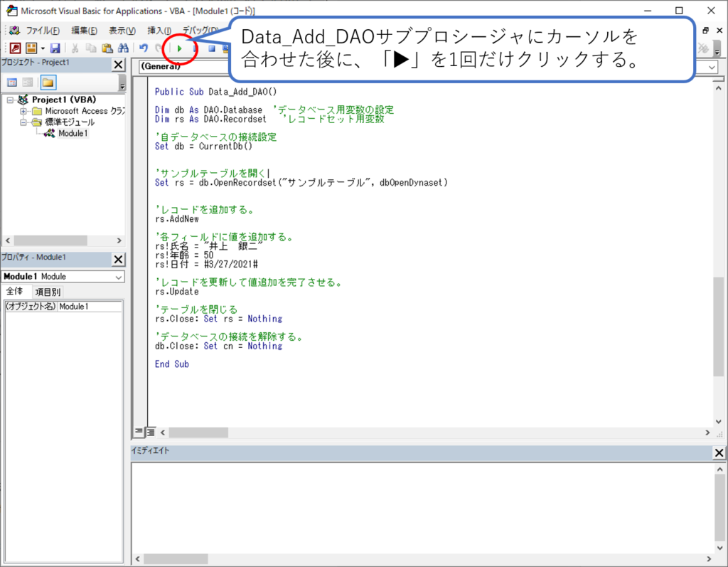This screenshot has height=567, width=728.
Task: Copy selection with the Copy toolbar icon
Action: tap(91, 48)
